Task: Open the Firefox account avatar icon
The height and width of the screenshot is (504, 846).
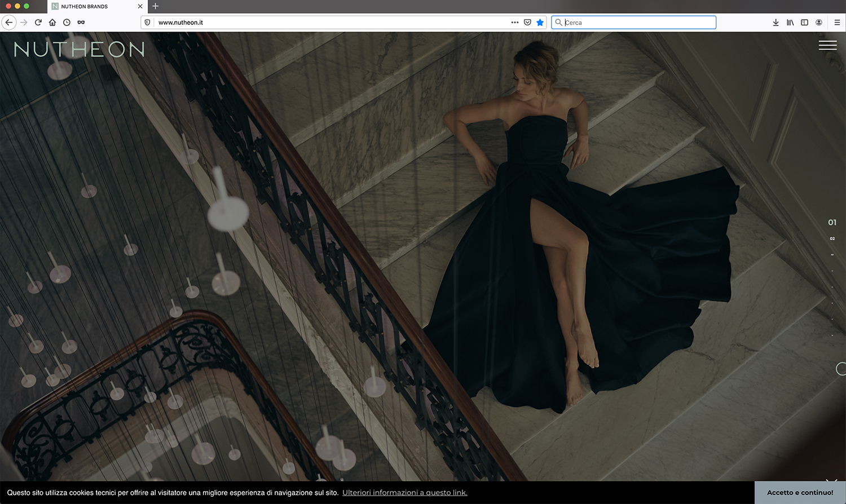Action: 819,23
